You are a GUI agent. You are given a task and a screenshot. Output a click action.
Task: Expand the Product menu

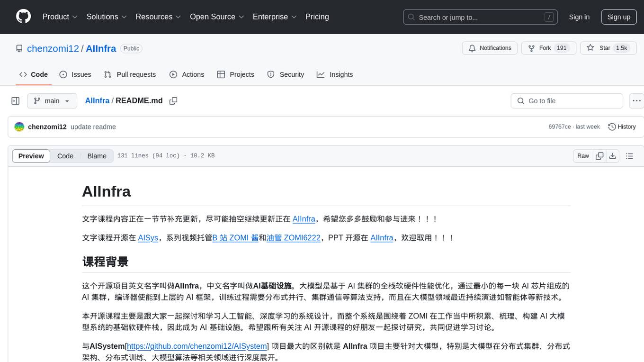tap(60, 17)
